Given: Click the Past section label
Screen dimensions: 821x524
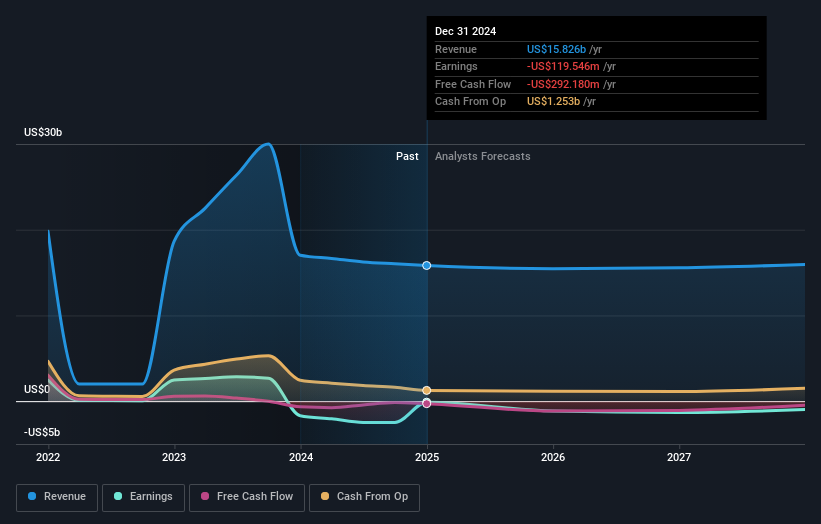Looking at the screenshot, I should (x=407, y=157).
